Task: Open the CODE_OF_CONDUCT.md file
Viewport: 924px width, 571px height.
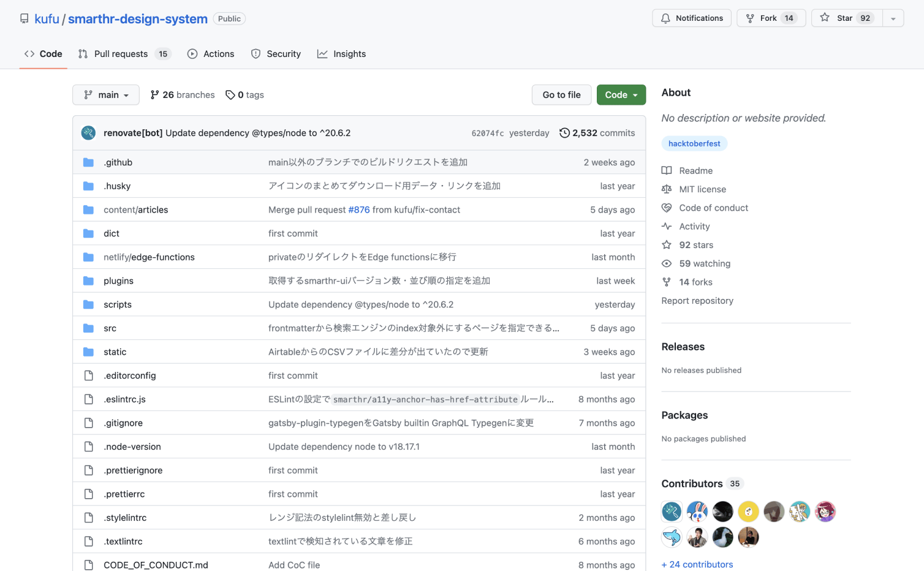Action: [156, 565]
